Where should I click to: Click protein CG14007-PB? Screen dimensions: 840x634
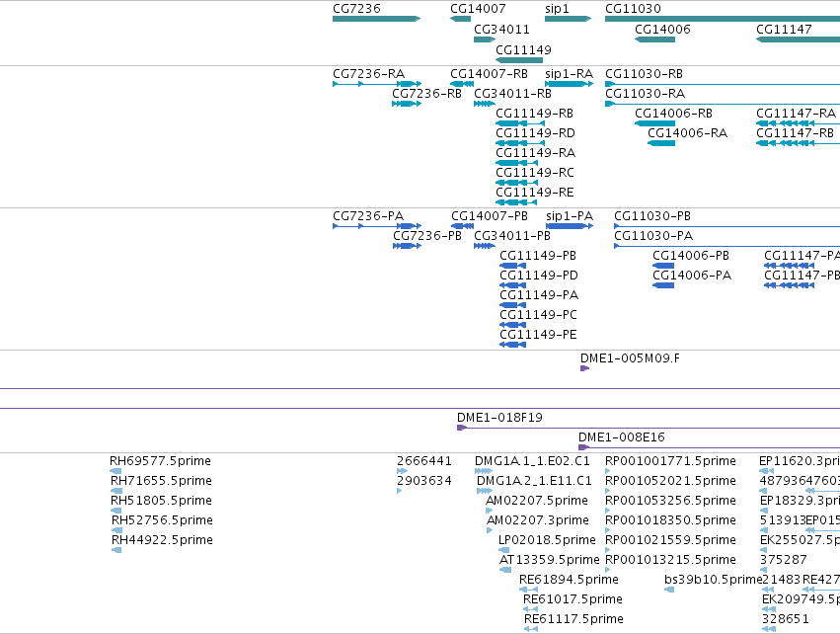(x=490, y=216)
